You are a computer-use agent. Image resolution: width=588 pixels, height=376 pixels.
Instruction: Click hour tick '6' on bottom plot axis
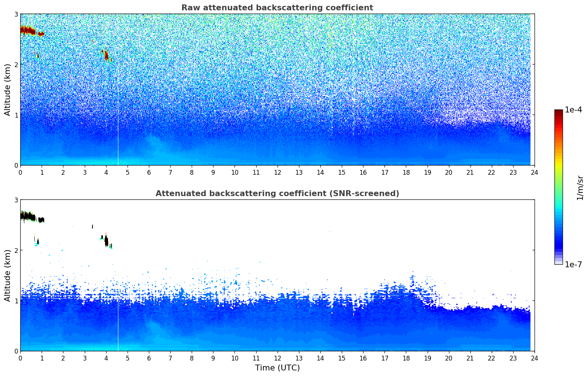pos(149,358)
